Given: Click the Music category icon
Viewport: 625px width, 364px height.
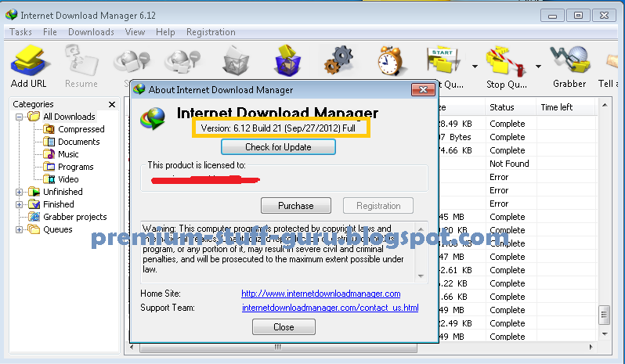Looking at the screenshot, I should click(49, 153).
